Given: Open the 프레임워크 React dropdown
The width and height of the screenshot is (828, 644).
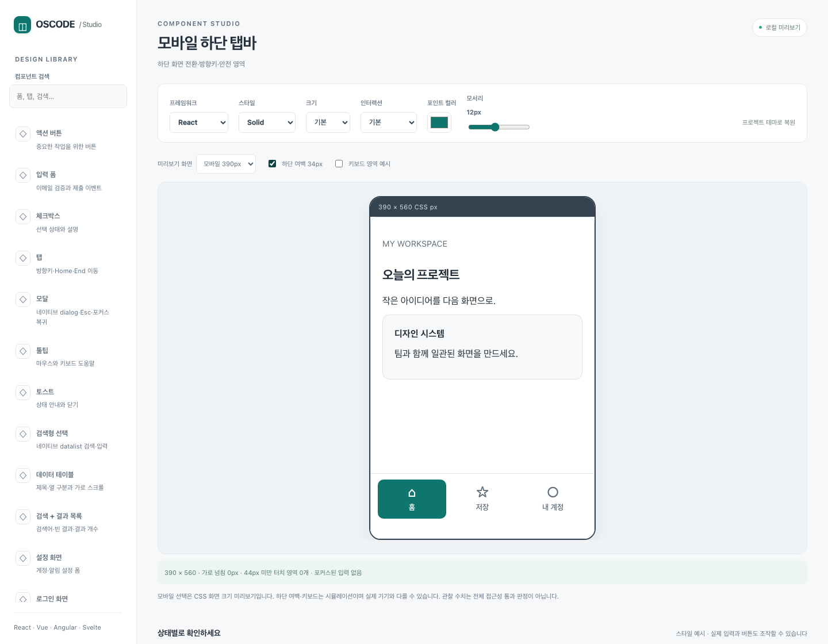Looking at the screenshot, I should pos(199,122).
